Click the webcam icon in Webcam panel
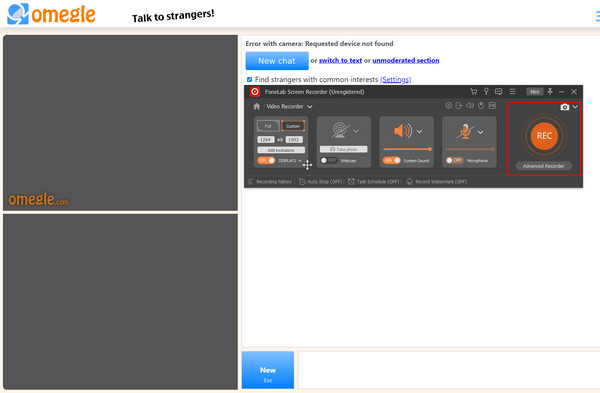The image size is (600, 393). (341, 130)
